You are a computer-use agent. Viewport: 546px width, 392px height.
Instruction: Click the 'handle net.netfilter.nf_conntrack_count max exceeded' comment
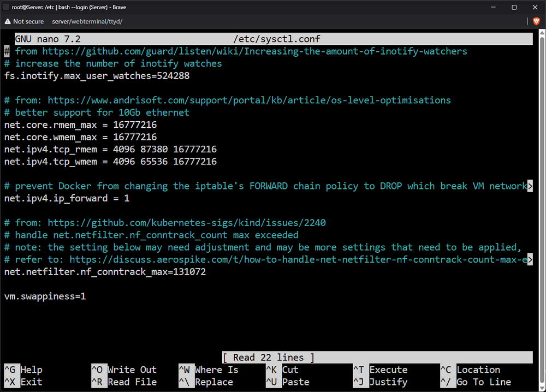point(151,235)
